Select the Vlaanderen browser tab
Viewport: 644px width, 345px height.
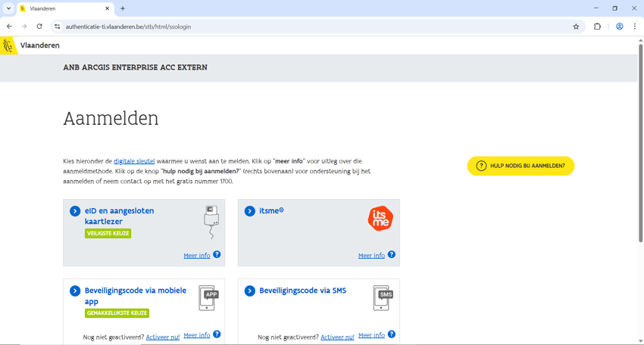pos(66,8)
